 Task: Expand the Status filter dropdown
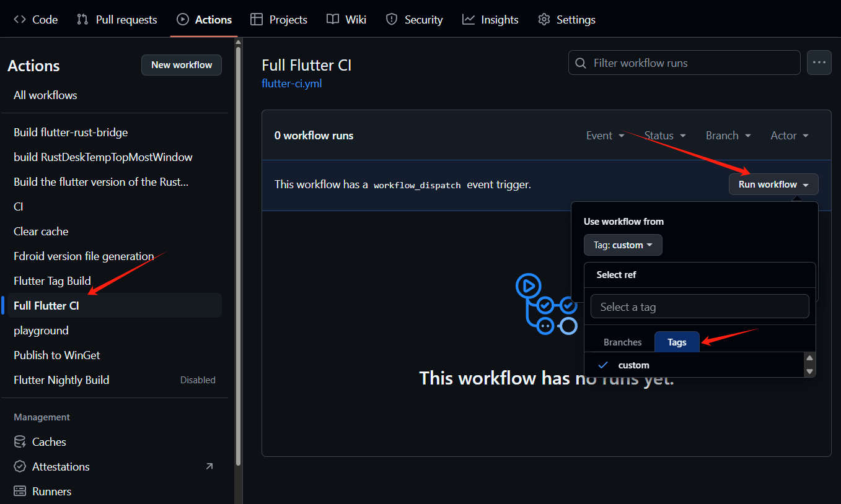pos(665,136)
